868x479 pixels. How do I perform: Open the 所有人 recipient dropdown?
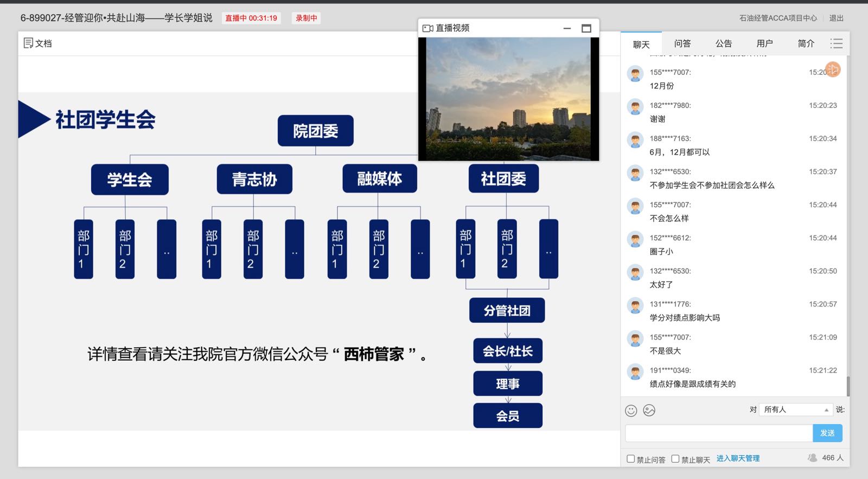pyautogui.click(x=795, y=410)
